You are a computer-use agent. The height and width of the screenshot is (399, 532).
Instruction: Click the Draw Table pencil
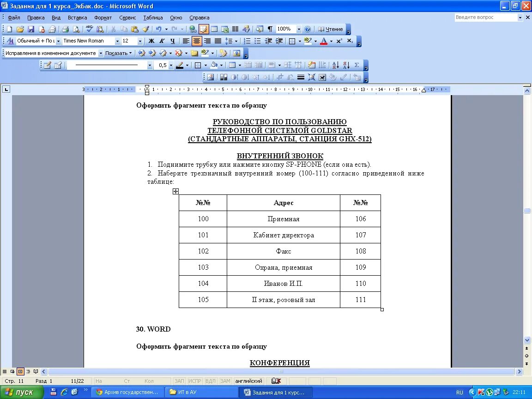pyautogui.click(x=48, y=65)
